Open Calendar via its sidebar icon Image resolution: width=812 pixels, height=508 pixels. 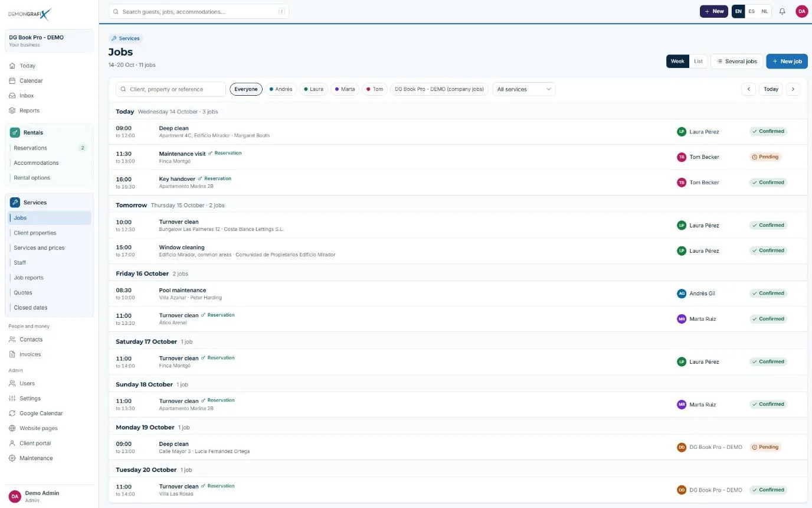point(12,80)
